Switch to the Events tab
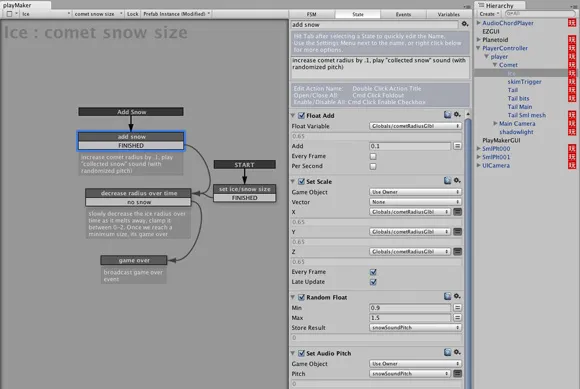This screenshot has width=580, height=389. coord(403,14)
